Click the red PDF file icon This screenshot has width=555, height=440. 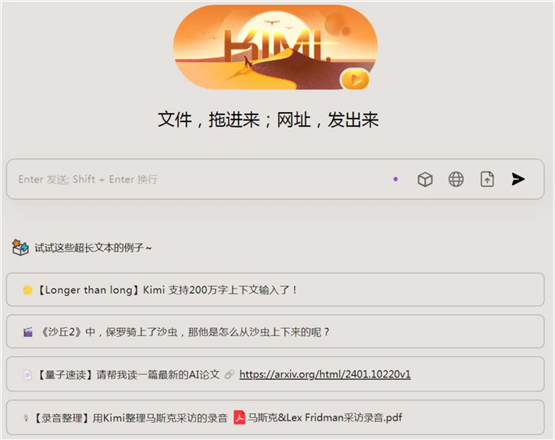239,417
